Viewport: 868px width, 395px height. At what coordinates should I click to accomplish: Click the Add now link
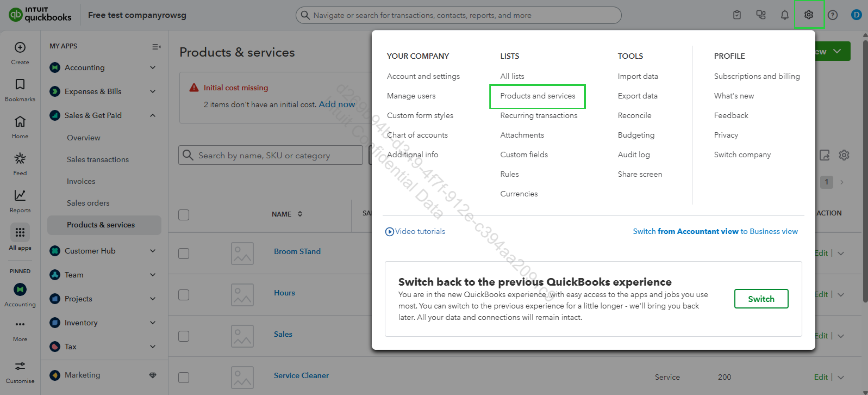pyautogui.click(x=337, y=104)
